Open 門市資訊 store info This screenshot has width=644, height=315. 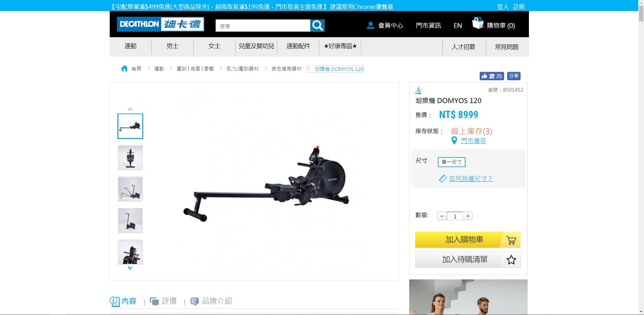[x=428, y=25]
